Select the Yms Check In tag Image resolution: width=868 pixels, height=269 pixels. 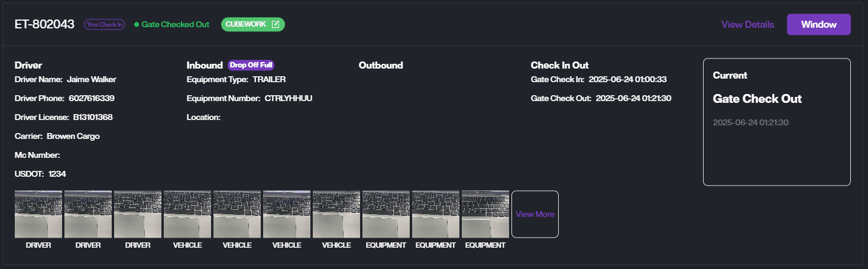coord(104,24)
